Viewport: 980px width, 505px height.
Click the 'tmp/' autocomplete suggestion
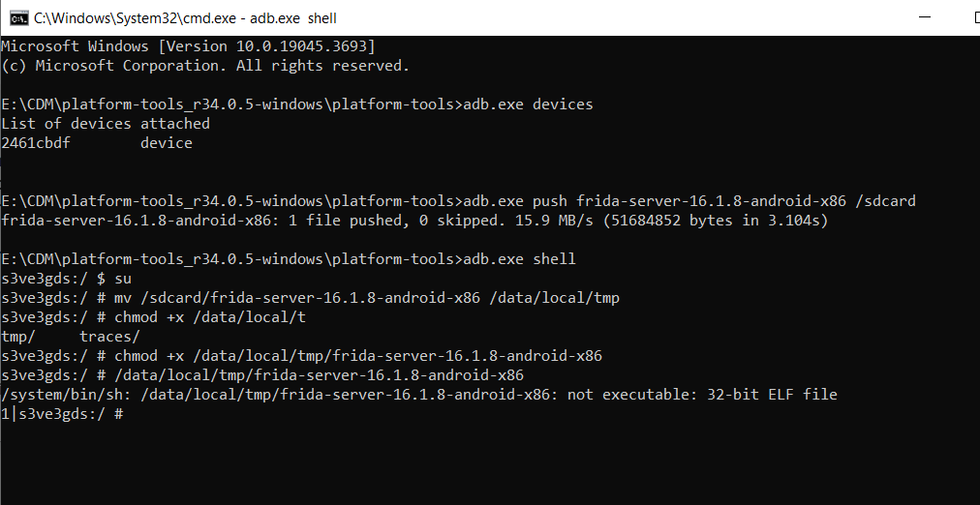[18, 337]
